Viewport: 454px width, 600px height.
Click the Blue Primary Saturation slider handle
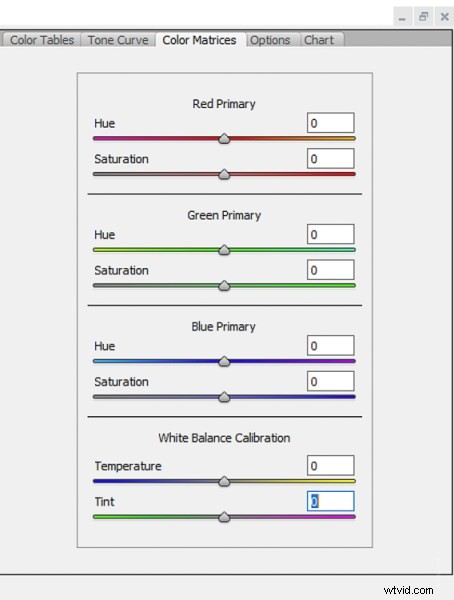(224, 397)
